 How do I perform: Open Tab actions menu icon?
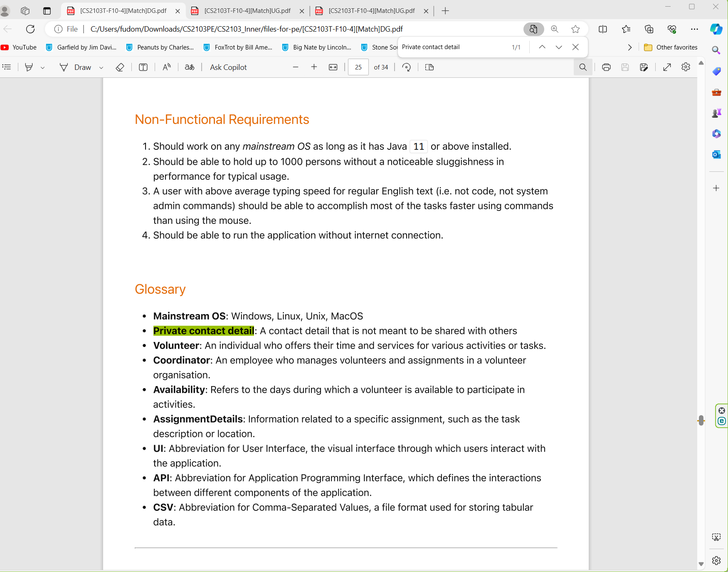tap(47, 11)
